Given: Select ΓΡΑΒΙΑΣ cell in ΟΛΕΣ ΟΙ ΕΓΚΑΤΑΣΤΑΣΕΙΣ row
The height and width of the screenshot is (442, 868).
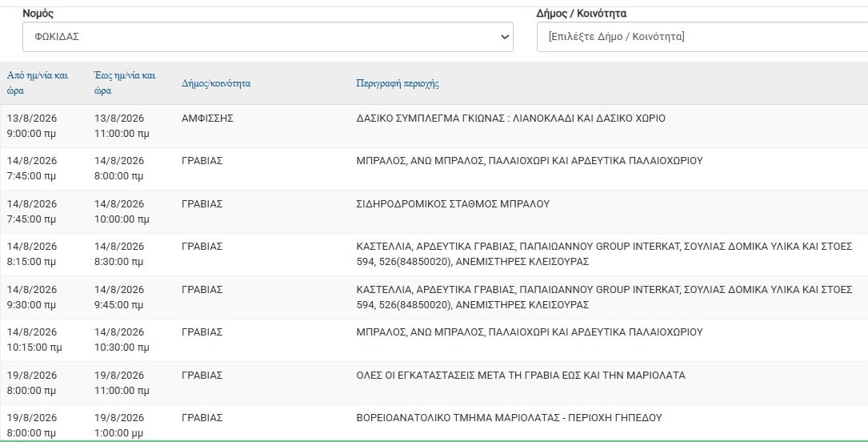Looking at the screenshot, I should point(202,375).
